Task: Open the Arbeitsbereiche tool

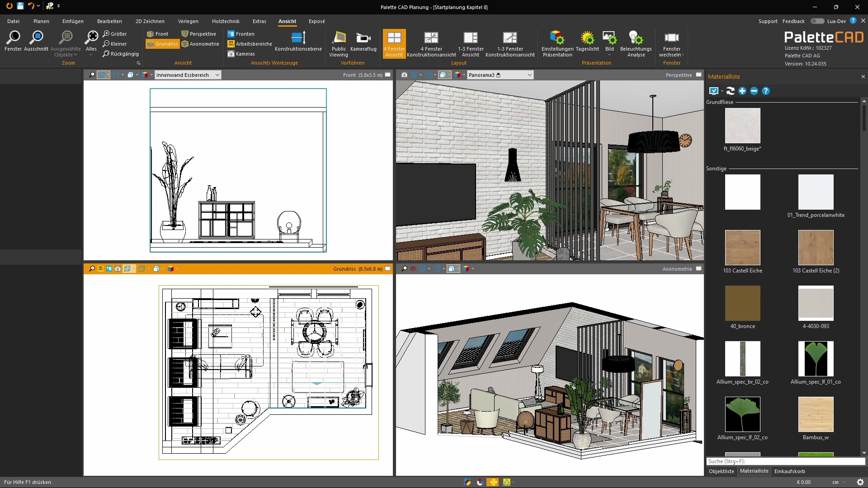Action: click(x=250, y=44)
